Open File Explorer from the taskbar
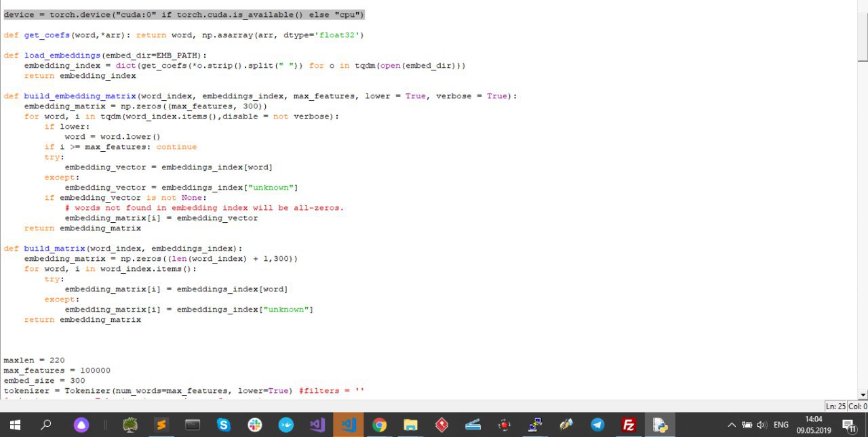 [x=410, y=425]
